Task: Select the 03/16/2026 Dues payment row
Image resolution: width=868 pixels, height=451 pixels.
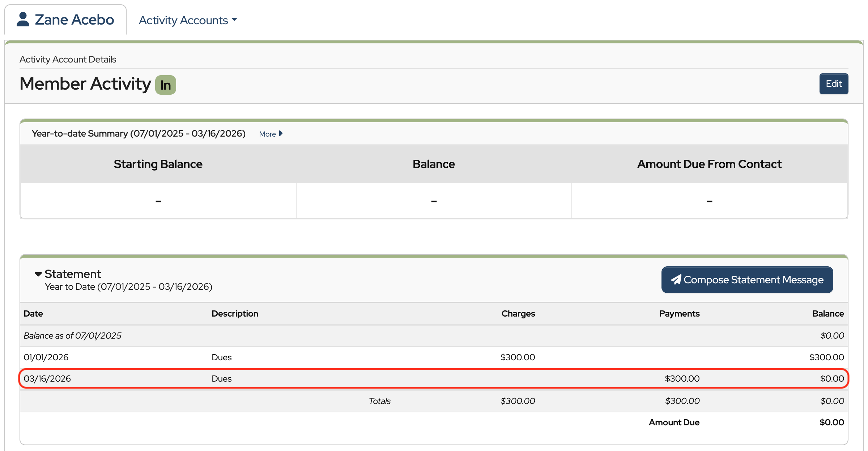Action: [x=433, y=378]
